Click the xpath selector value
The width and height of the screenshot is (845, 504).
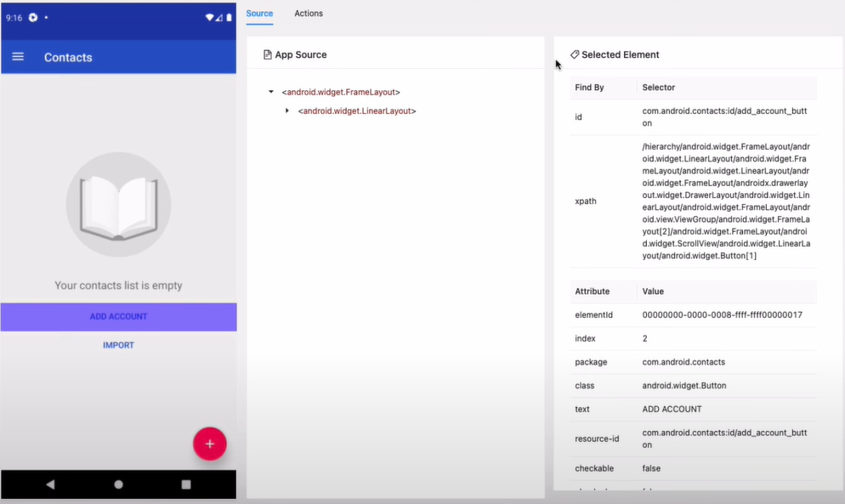tap(726, 201)
